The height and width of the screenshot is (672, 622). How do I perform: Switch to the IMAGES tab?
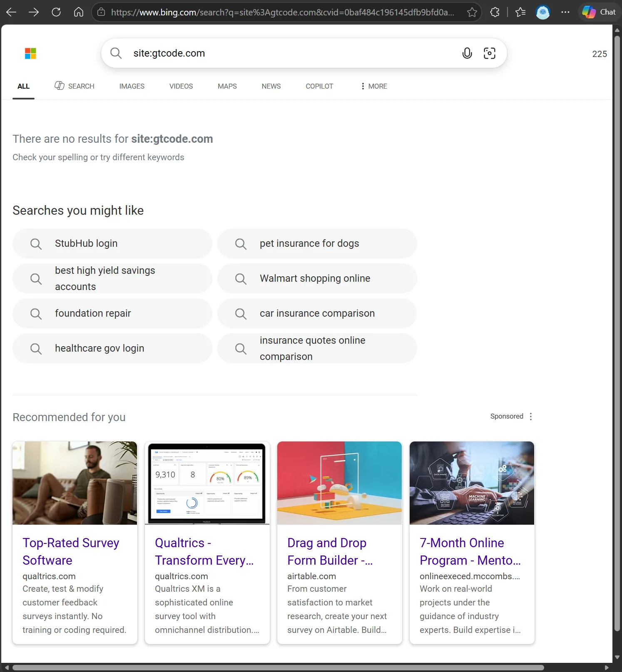click(132, 86)
